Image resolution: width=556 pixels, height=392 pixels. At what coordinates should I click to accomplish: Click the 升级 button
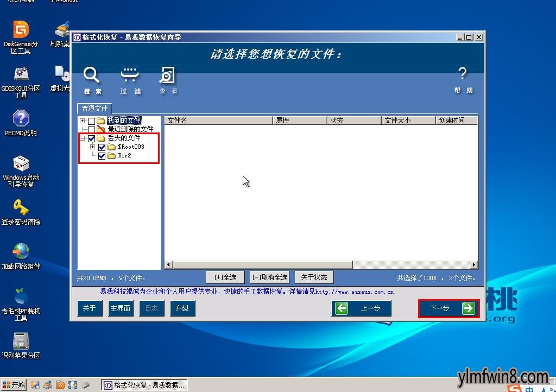point(182,308)
